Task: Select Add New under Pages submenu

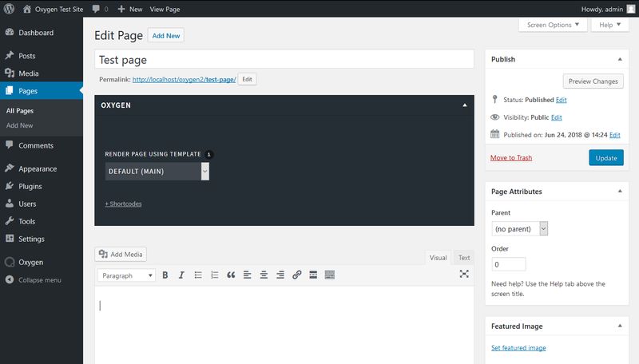Action: [19, 125]
